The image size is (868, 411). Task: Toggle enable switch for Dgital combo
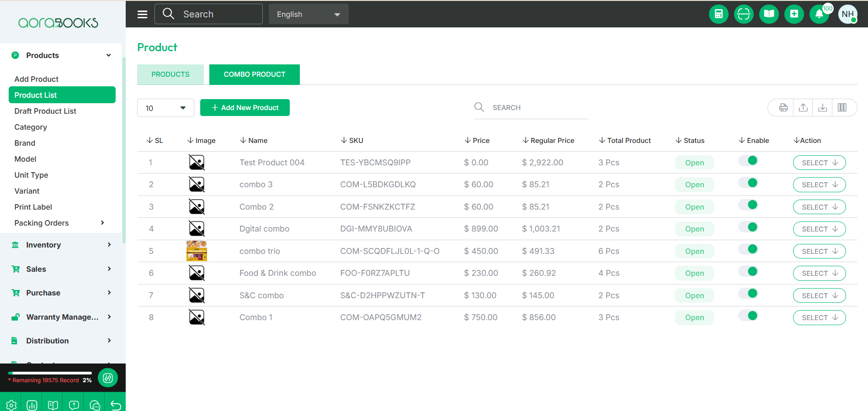point(749,227)
